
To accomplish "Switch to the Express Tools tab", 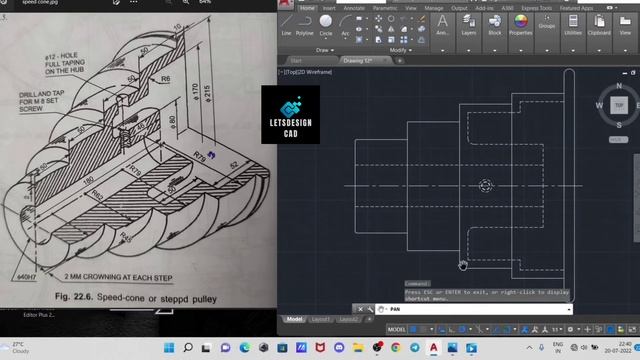I will click(x=536, y=8).
